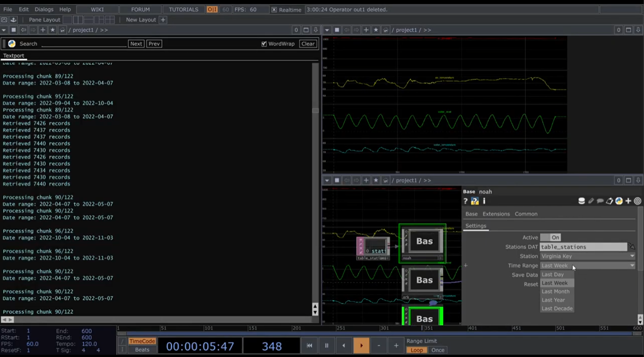The height and width of the screenshot is (357, 644).
Task: Click arrow icon next to Stations DAT field
Action: 632,246
